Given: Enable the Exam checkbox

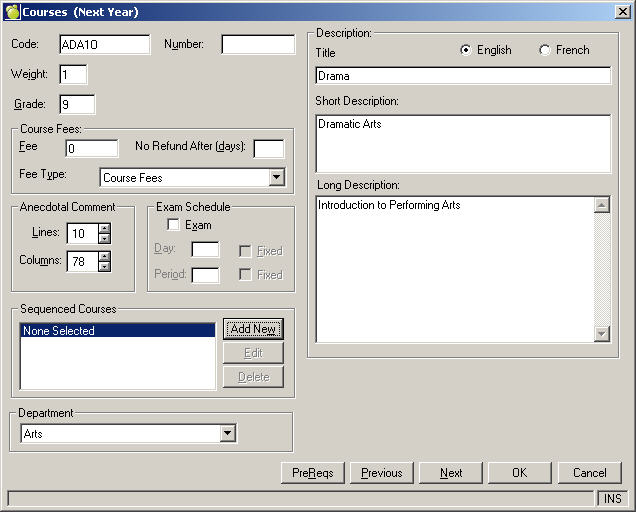Looking at the screenshot, I should point(173,225).
